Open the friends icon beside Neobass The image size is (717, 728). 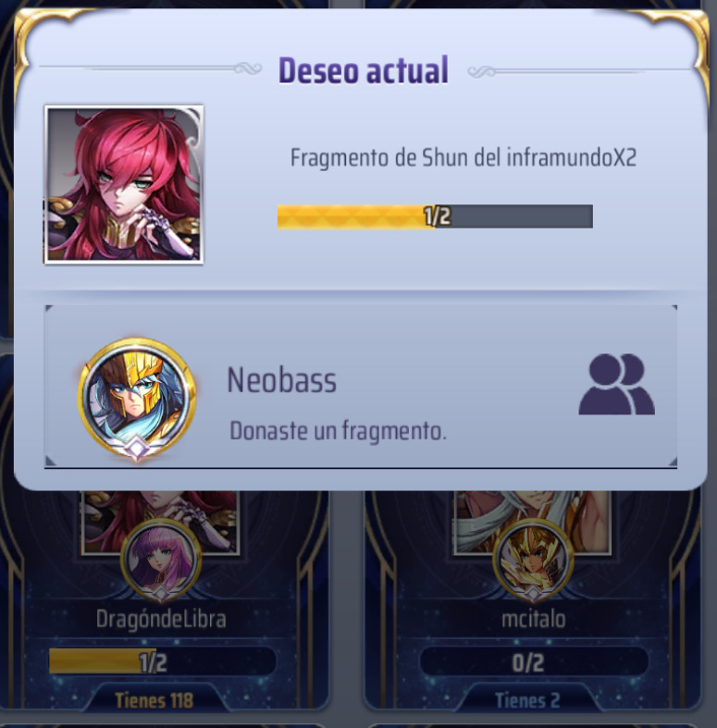[617, 385]
